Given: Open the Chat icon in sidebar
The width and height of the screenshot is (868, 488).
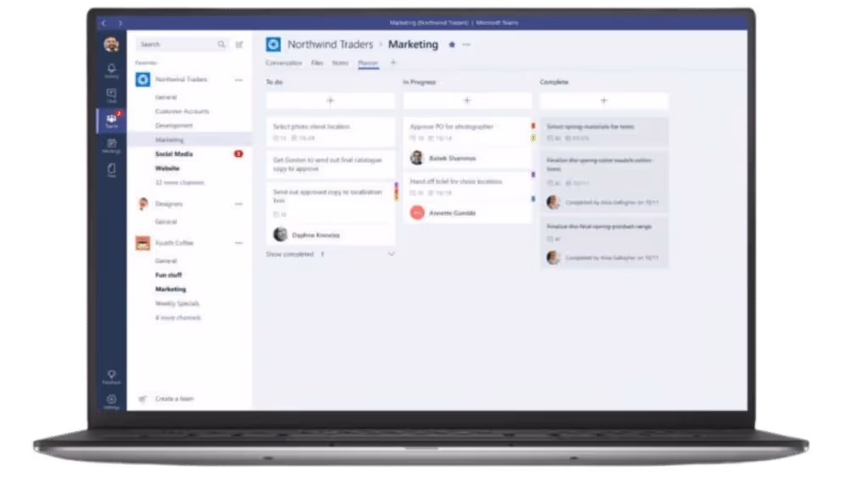Looking at the screenshot, I should point(111,93).
